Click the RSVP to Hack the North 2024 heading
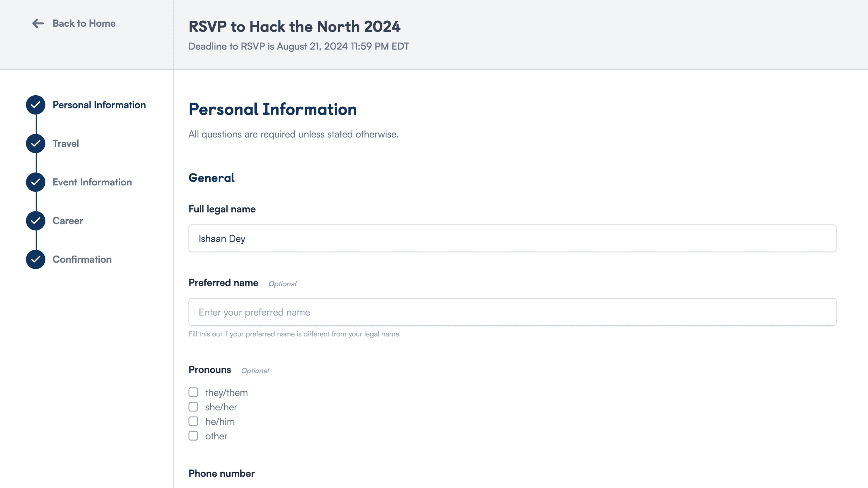The height and width of the screenshot is (488, 868). [x=294, y=27]
